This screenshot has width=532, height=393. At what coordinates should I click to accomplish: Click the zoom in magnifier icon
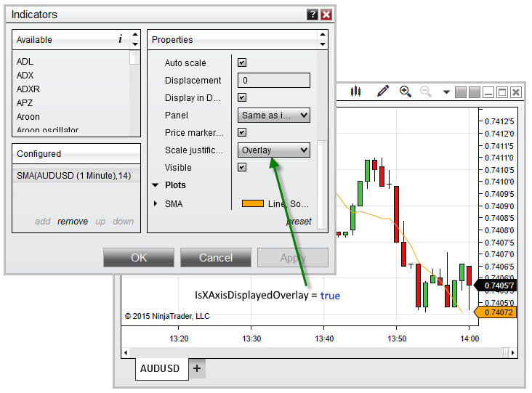(x=405, y=92)
